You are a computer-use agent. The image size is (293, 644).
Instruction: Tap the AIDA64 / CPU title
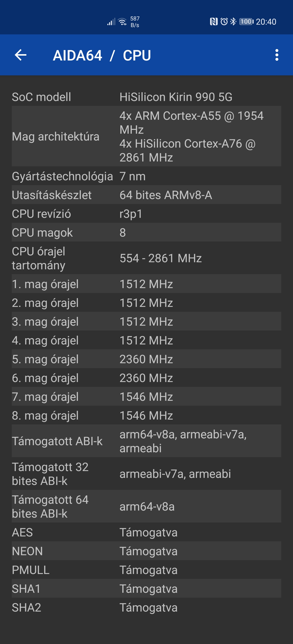[x=102, y=55]
